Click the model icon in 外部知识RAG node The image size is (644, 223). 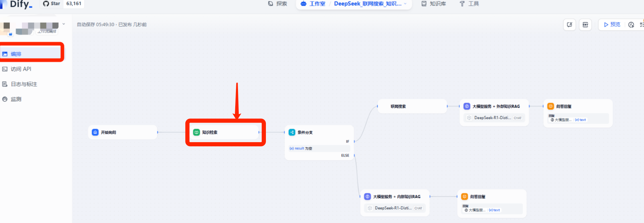pyautogui.click(x=469, y=118)
